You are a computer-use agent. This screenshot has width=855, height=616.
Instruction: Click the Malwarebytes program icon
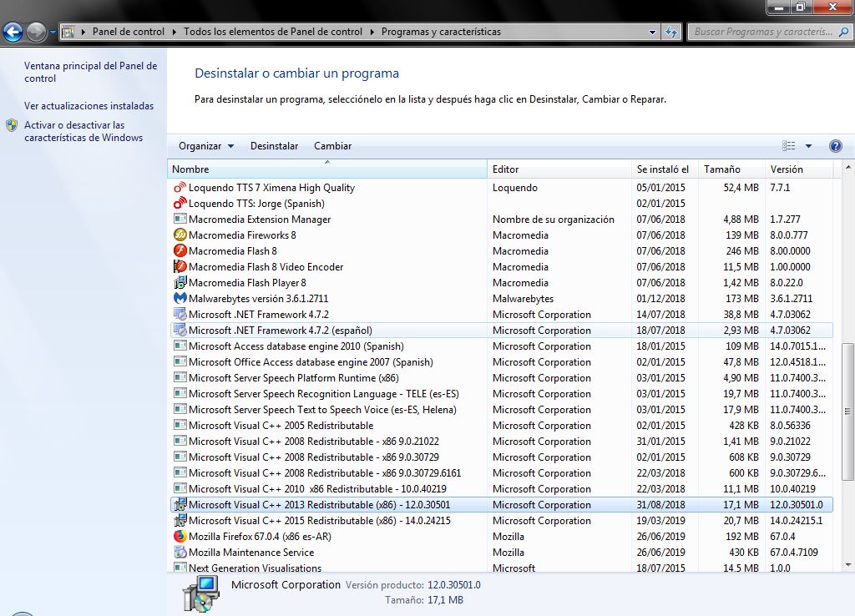[180, 298]
